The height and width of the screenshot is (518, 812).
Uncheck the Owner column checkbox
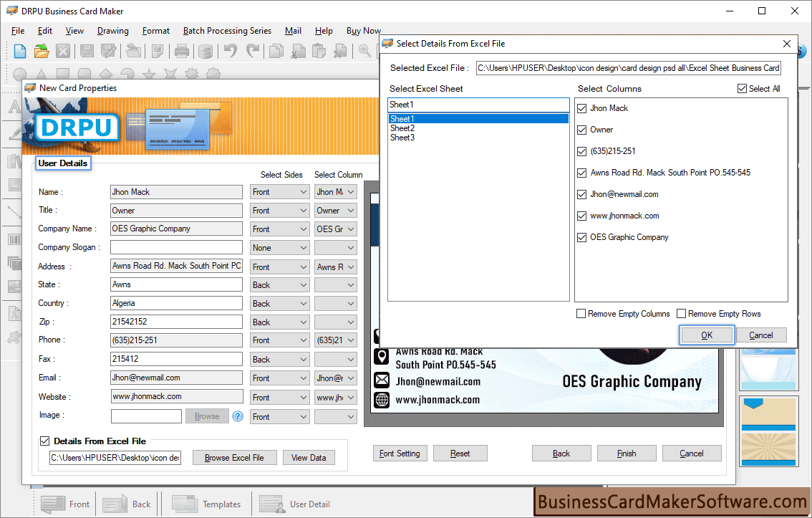point(582,130)
